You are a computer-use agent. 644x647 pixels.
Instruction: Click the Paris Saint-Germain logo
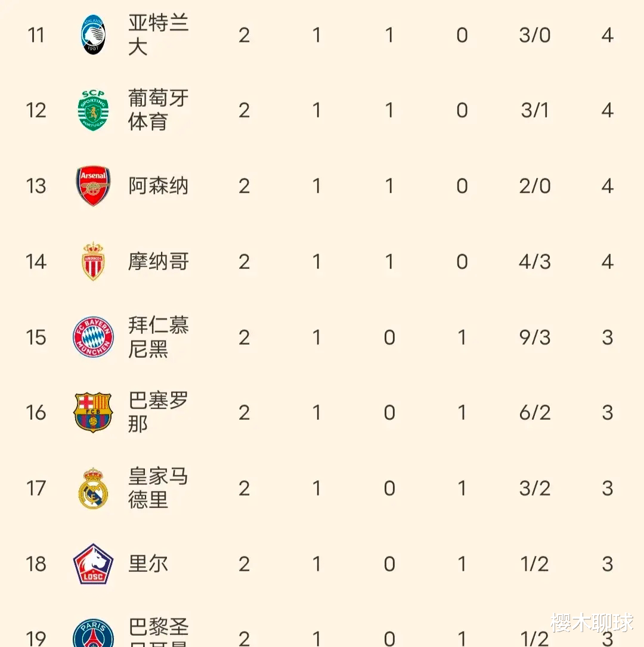coord(94,633)
